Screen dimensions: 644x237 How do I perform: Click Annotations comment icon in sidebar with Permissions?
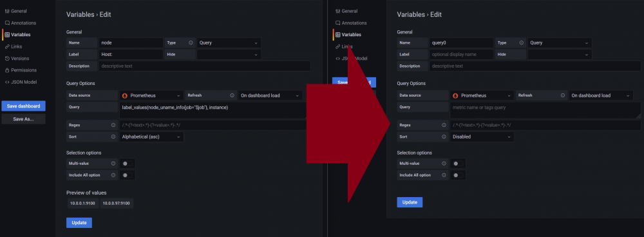[7, 23]
